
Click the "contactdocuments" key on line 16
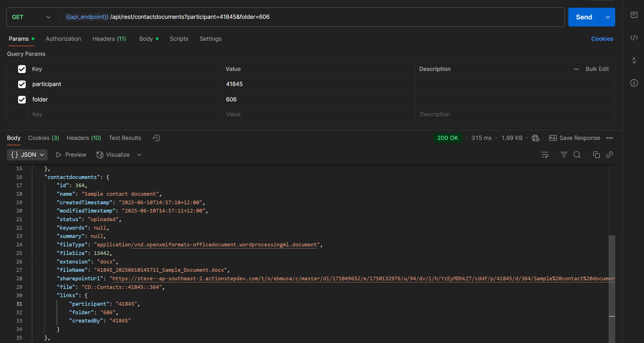(72, 177)
